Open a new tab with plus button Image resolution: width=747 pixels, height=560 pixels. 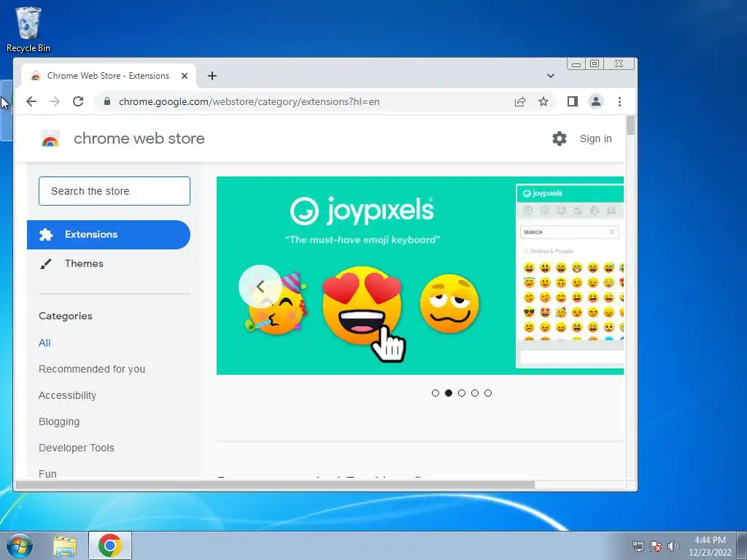pyautogui.click(x=212, y=76)
